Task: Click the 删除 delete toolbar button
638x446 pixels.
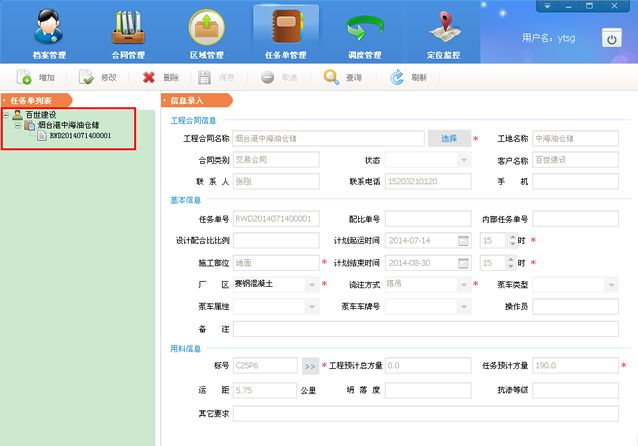Action: (x=160, y=77)
